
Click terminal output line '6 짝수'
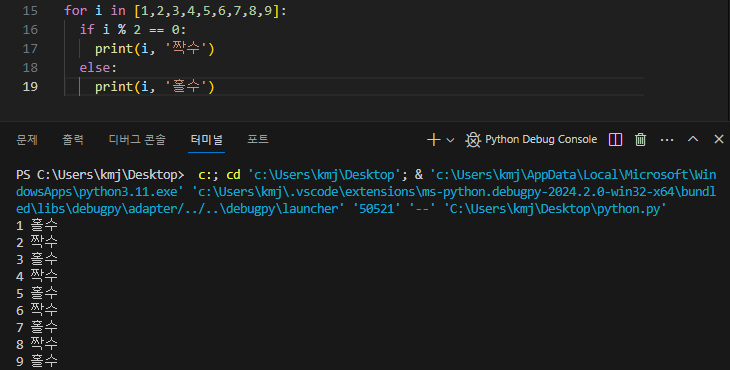pyautogui.click(x=37, y=310)
